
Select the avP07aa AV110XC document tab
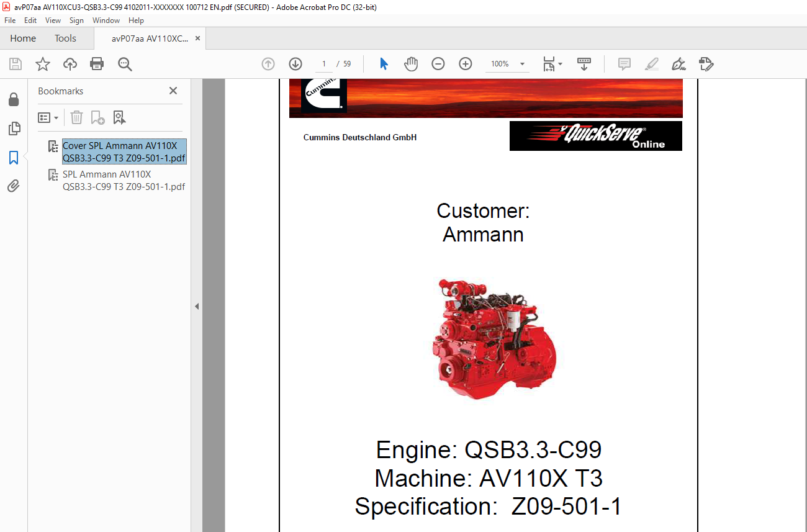[x=150, y=38]
